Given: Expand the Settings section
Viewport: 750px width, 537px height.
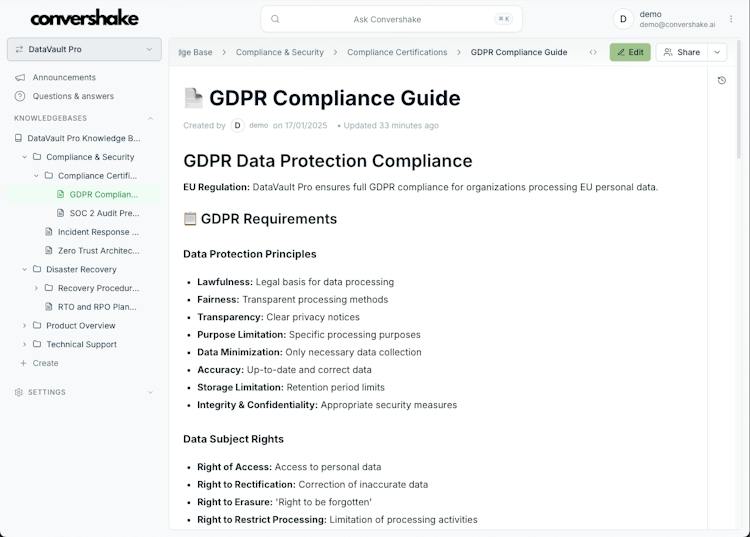Looking at the screenshot, I should [x=150, y=392].
